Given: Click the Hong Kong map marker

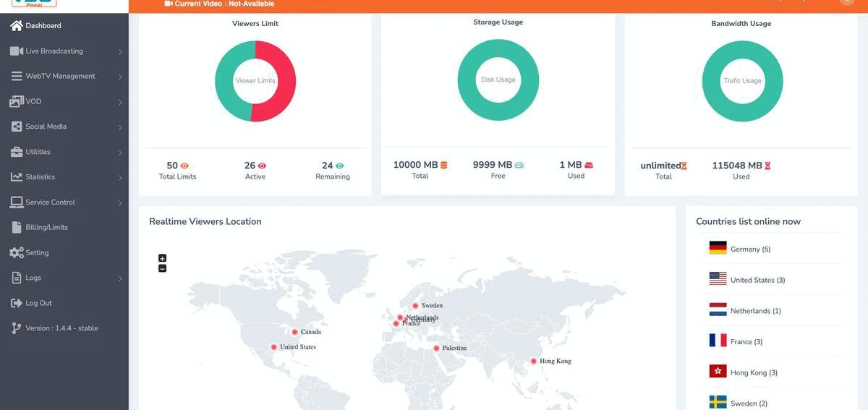Looking at the screenshot, I should click(x=534, y=361).
